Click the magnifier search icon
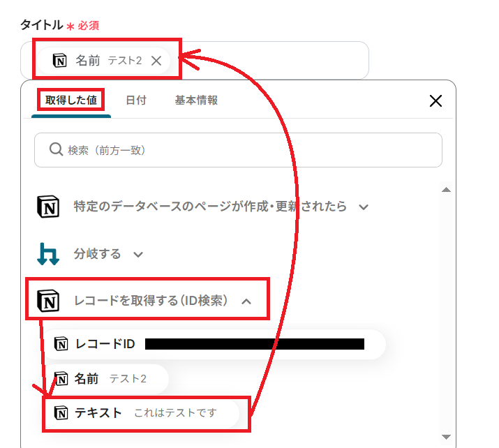The width and height of the screenshot is (499, 448). click(56, 149)
